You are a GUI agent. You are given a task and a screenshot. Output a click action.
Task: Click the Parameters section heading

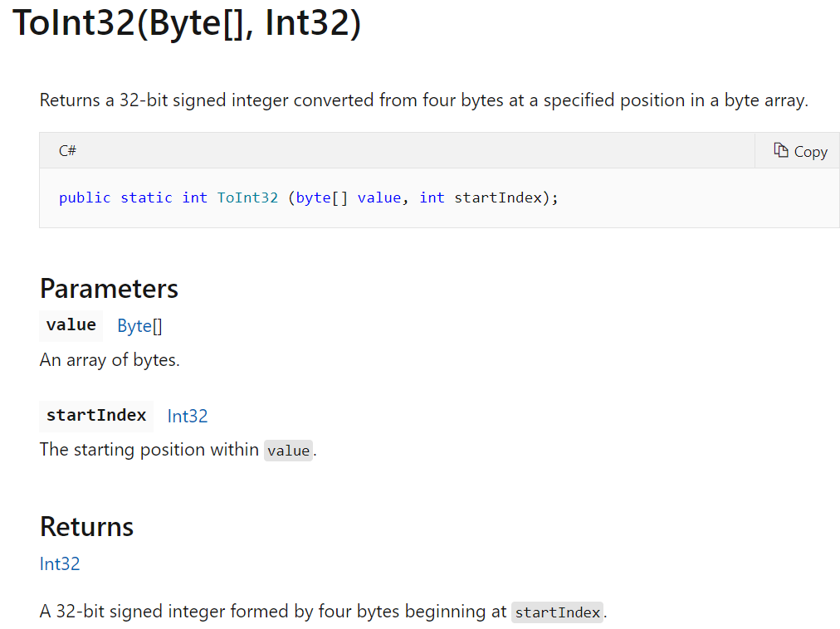pyautogui.click(x=109, y=288)
